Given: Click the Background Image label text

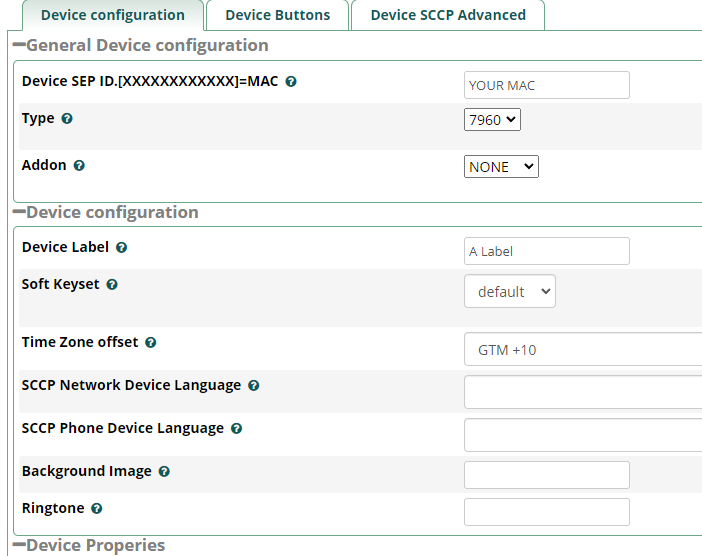Looking at the screenshot, I should (x=87, y=471).
